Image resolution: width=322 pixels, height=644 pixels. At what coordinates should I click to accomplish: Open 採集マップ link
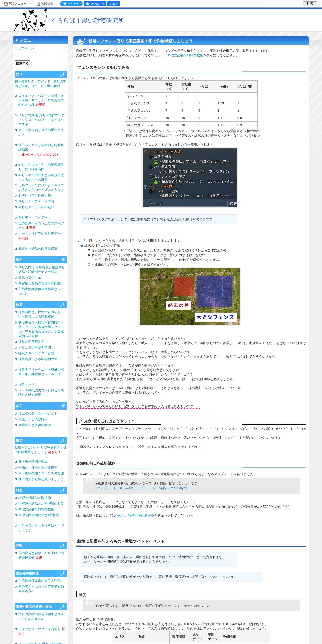pyautogui.click(x=26, y=385)
